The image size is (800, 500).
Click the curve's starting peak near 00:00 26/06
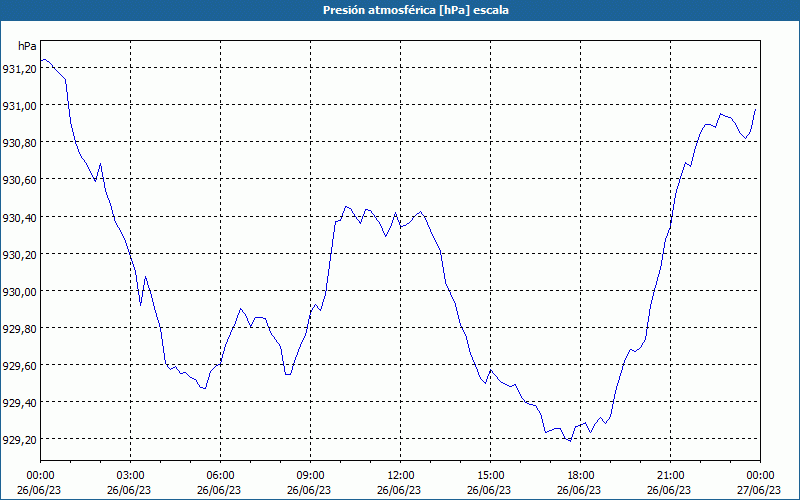pos(45,59)
